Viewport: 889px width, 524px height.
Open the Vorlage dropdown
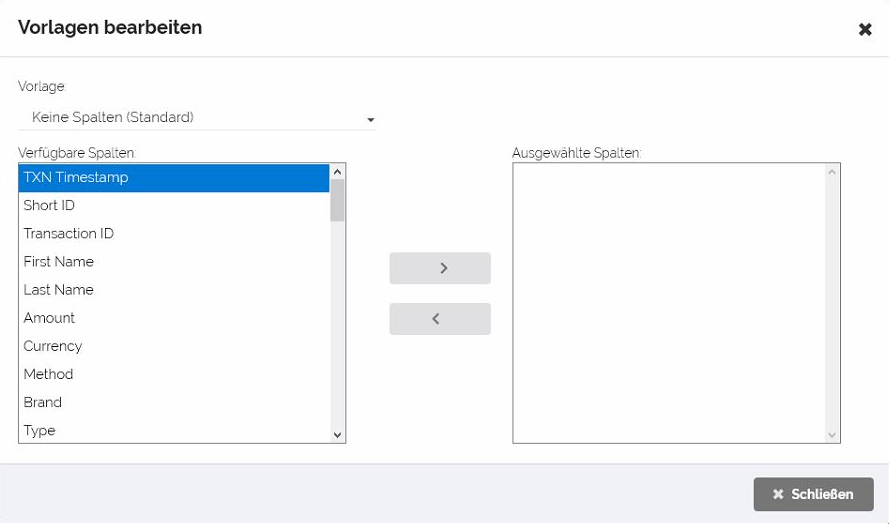coord(197,118)
